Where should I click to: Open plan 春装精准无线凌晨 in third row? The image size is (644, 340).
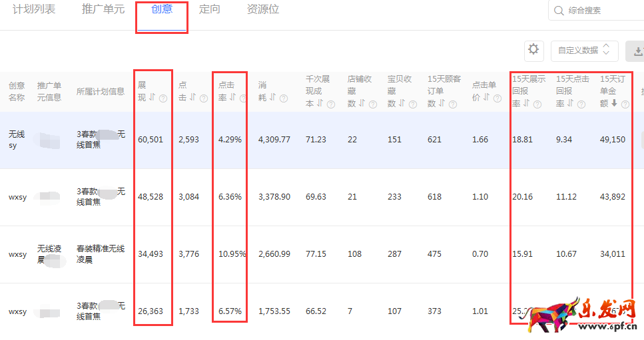100,254
